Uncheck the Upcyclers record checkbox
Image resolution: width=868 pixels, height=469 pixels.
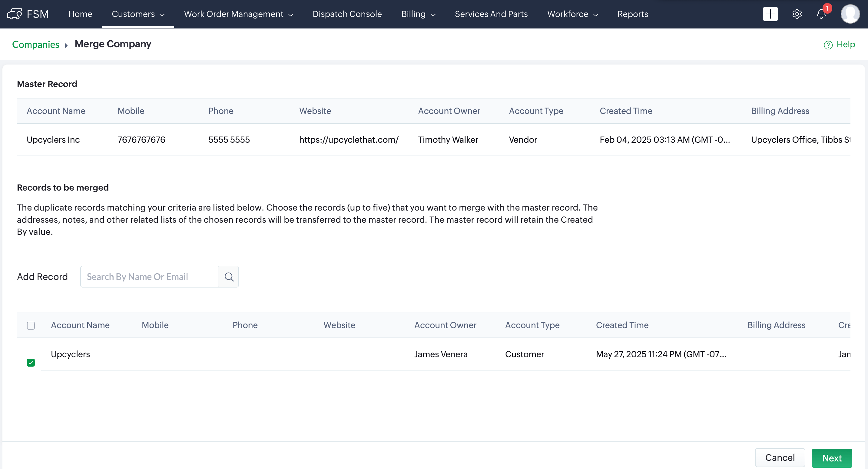tap(31, 362)
